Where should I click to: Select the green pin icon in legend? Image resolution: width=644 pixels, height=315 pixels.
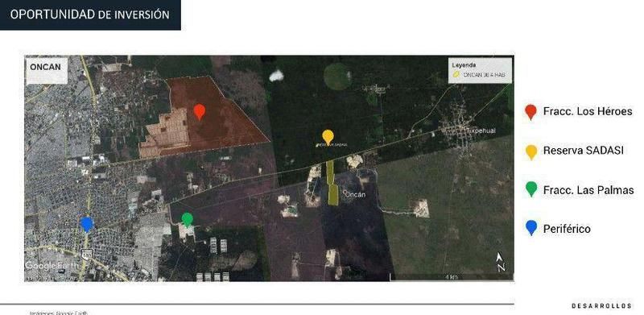pos(531,189)
